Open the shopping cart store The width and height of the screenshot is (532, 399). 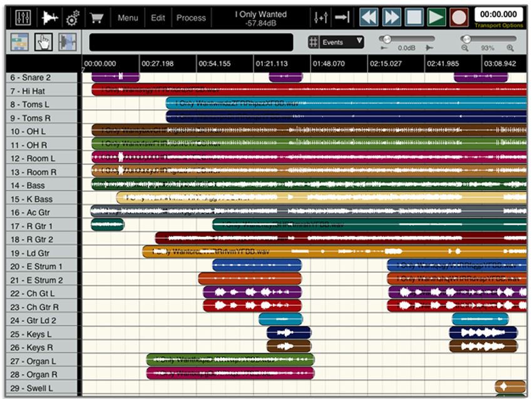tap(96, 18)
